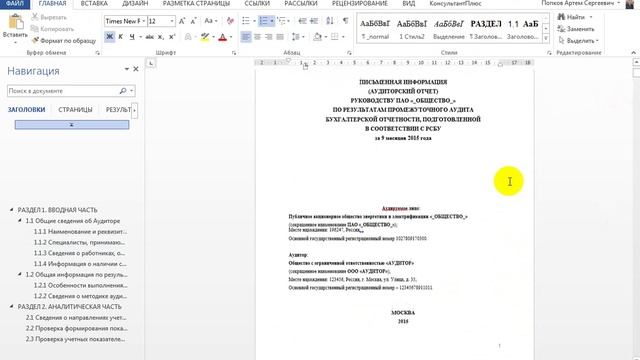Jump to heading 2.2 Проверка формирования пока...

point(76,328)
